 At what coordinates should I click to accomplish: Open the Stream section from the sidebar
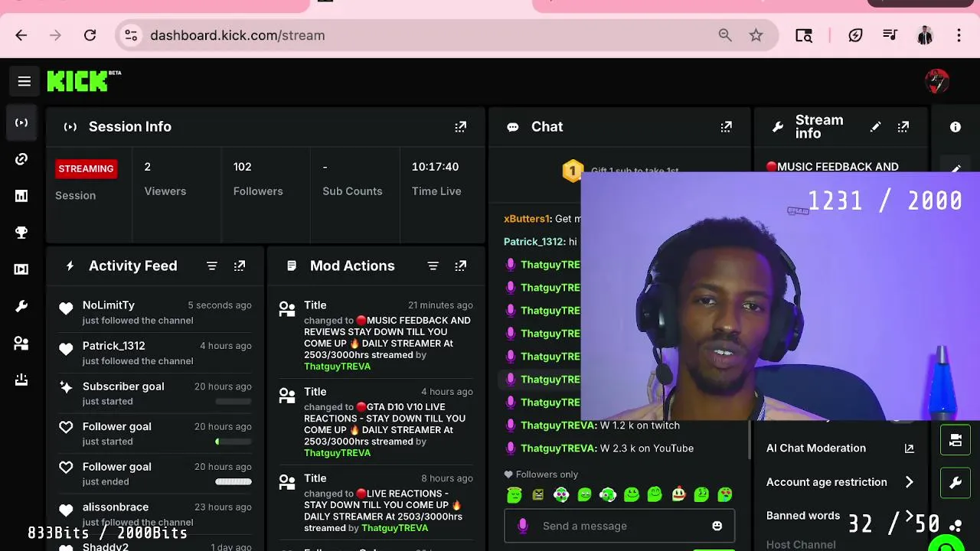[x=21, y=122]
